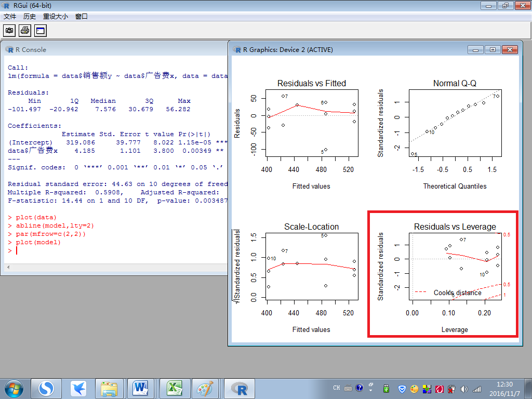Open the 文件 menu

point(10,16)
